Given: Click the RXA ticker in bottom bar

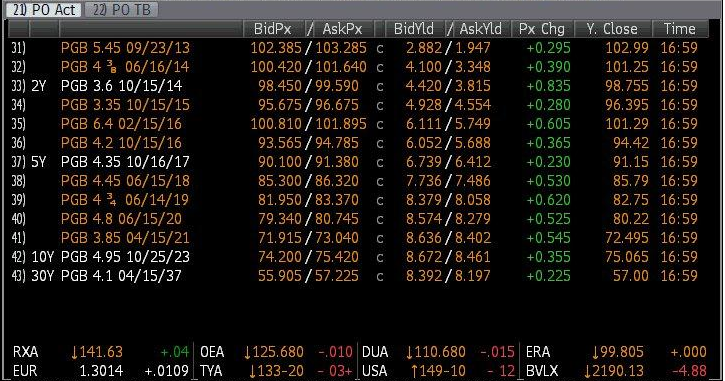Looking at the screenshot, I should coord(25,352).
